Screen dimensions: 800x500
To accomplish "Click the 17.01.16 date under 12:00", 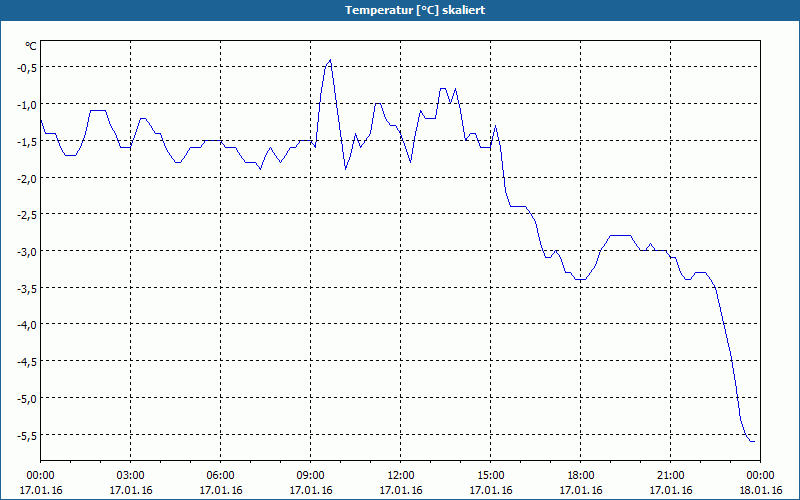I will click(401, 490).
